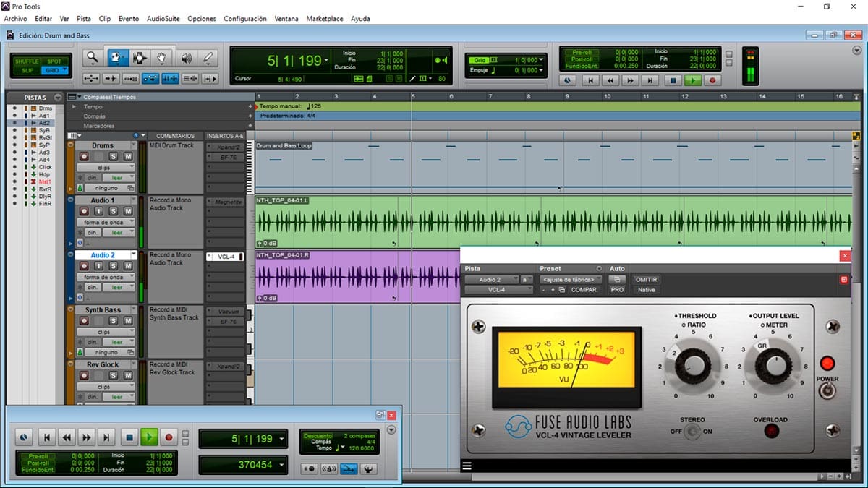Flip the VCL-4 Stereo off/on switch

click(x=692, y=432)
